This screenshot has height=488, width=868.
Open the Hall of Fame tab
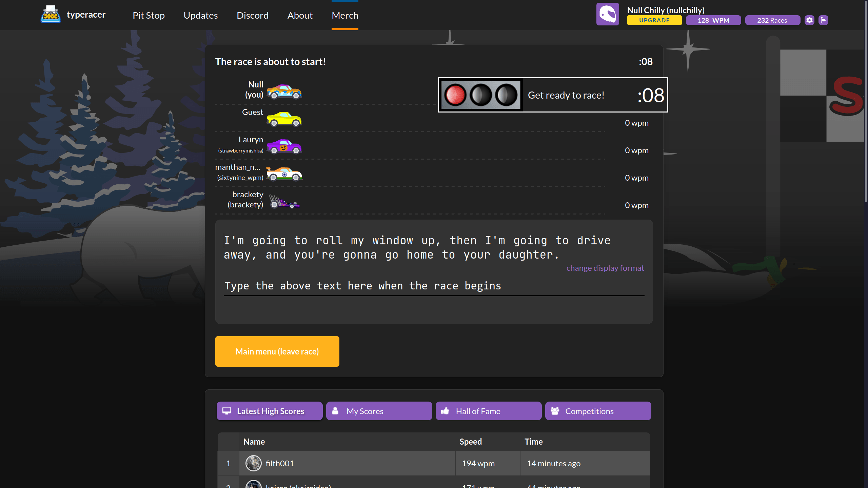(488, 411)
